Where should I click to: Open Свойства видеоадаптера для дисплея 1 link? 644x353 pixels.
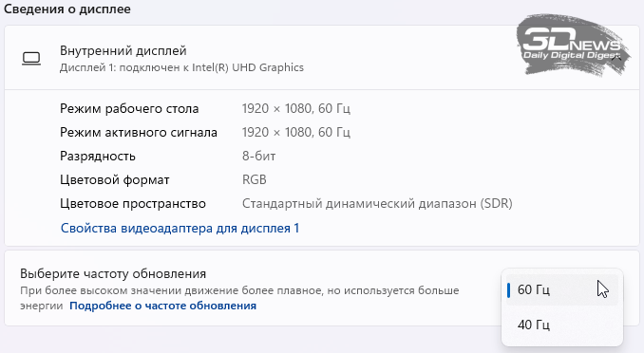coord(180,228)
